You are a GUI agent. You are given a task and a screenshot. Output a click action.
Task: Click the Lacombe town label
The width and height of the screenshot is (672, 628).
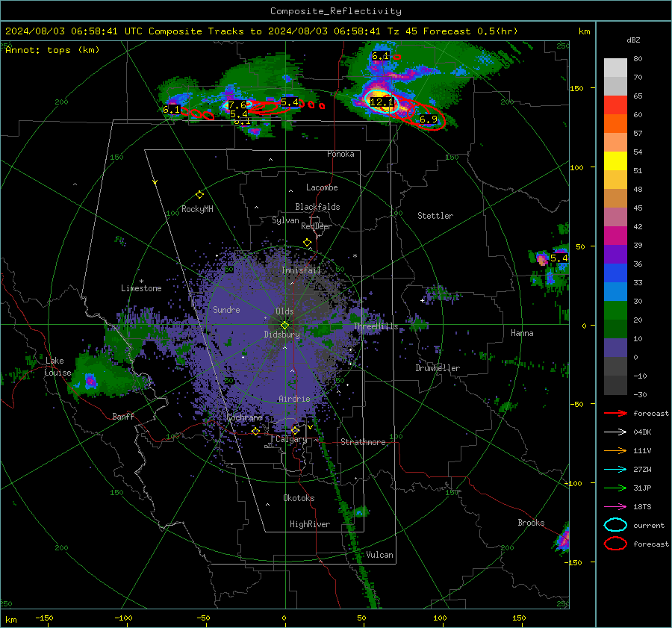[322, 187]
